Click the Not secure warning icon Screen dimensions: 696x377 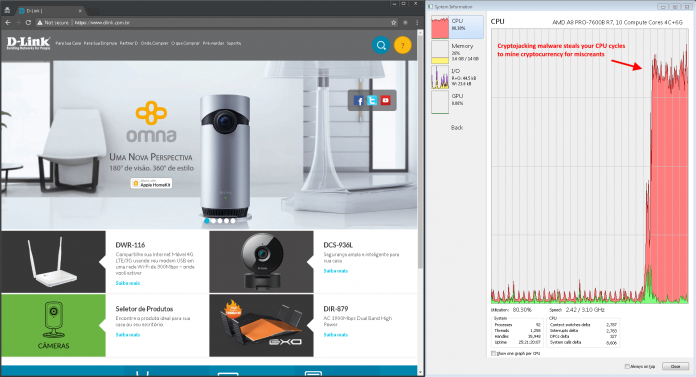40,22
